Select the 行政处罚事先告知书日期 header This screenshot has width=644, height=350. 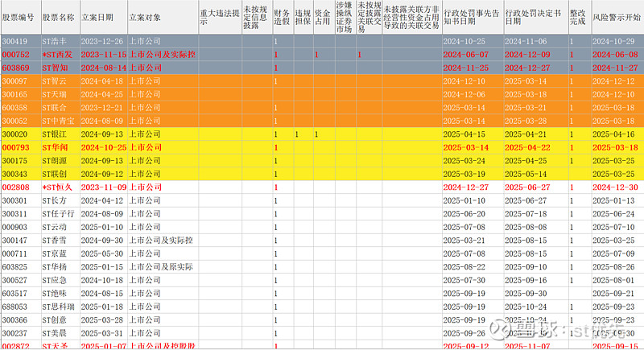pos(472,17)
